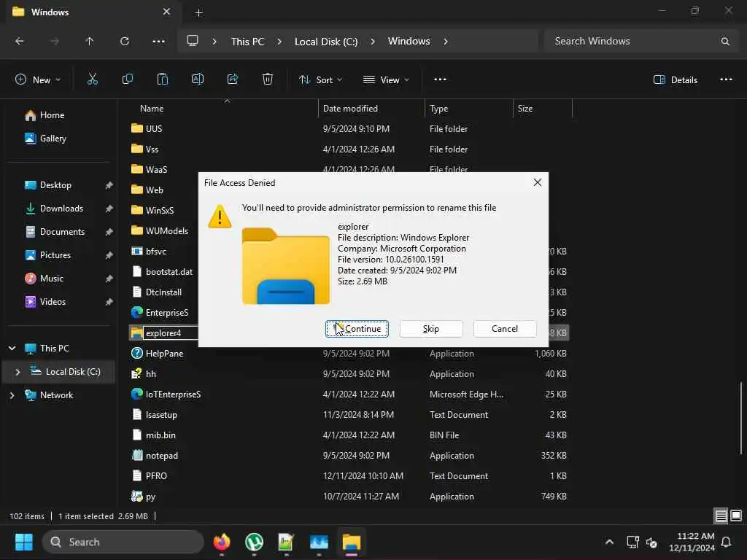This screenshot has height=560, width=747.
Task: Open the speaker volume tray icon
Action: click(651, 542)
